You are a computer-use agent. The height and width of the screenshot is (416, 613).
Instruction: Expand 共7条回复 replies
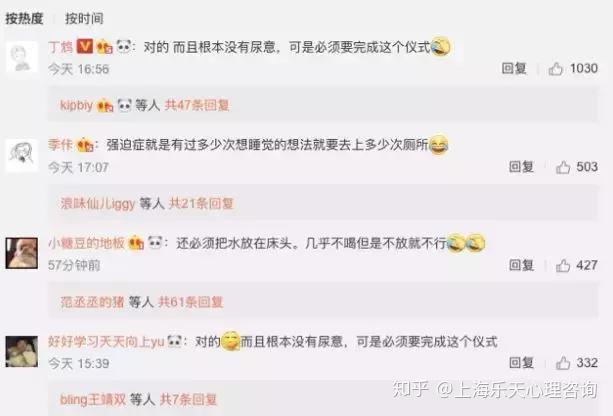[188, 400]
